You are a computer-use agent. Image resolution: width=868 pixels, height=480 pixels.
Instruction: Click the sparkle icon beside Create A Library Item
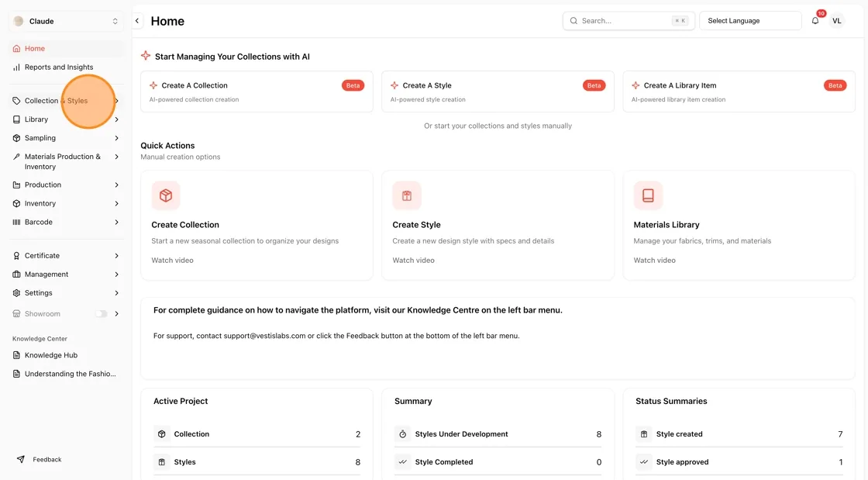coord(635,85)
